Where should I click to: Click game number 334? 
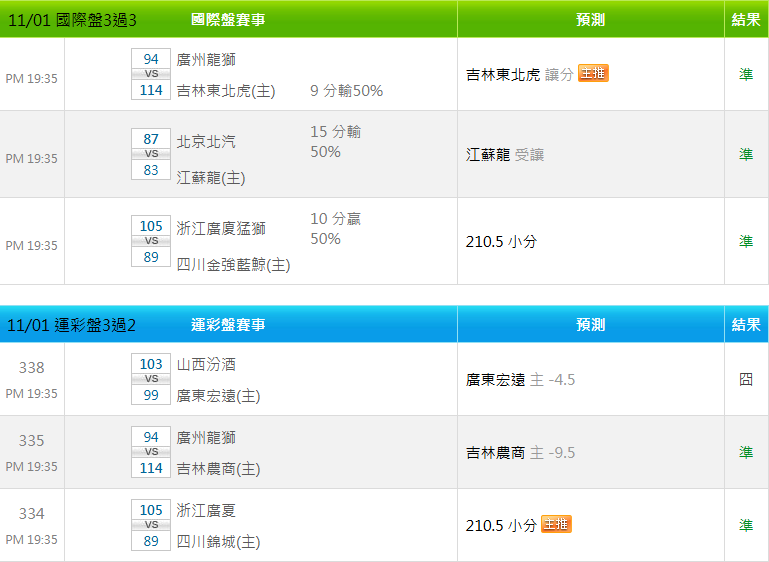click(31, 513)
